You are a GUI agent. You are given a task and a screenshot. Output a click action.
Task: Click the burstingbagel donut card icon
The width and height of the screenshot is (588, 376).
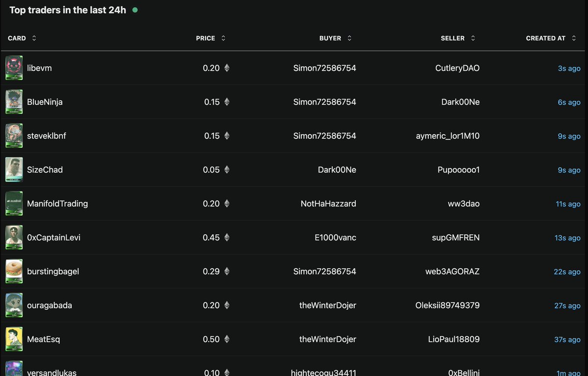(14, 271)
